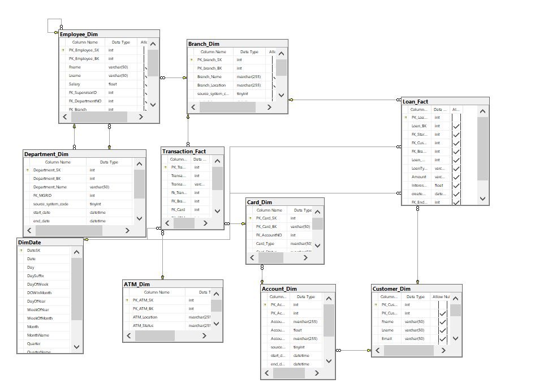This screenshot has width=535, height=392.
Task: Toggle Allow Nulls for FK_Bra... in Loan_Fact
Action: (456, 152)
